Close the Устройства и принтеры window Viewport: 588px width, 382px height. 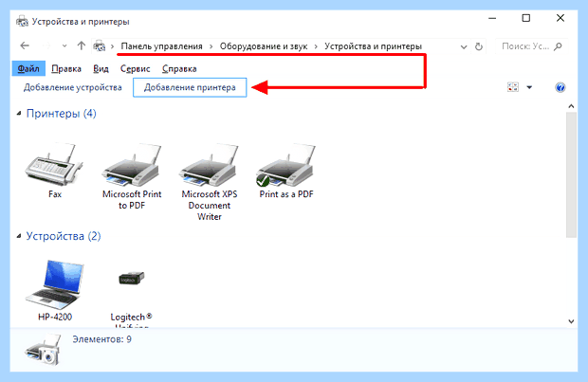(560, 18)
